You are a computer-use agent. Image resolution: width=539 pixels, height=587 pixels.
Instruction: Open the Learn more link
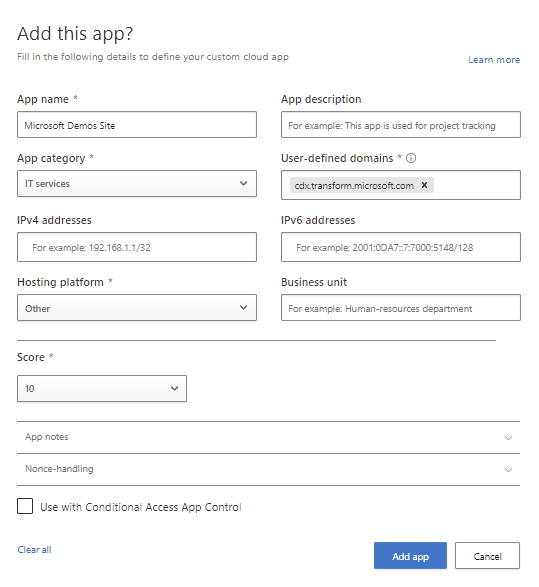click(x=494, y=60)
